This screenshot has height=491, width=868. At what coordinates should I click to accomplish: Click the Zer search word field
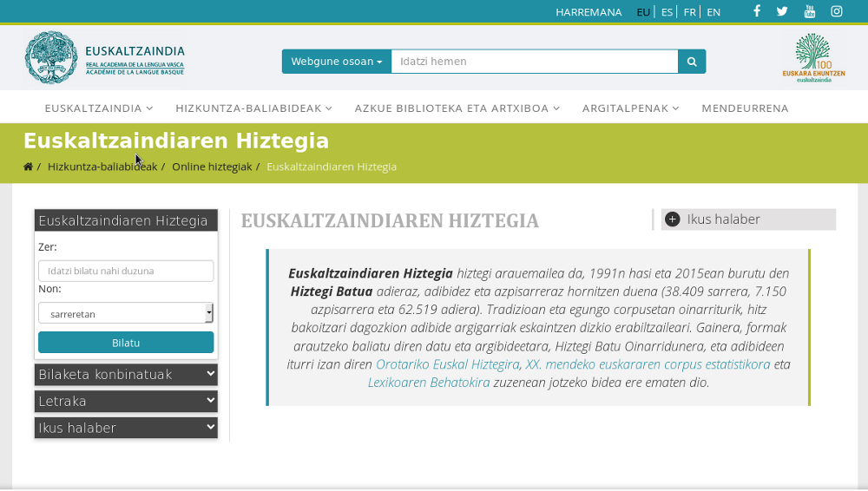pos(126,271)
